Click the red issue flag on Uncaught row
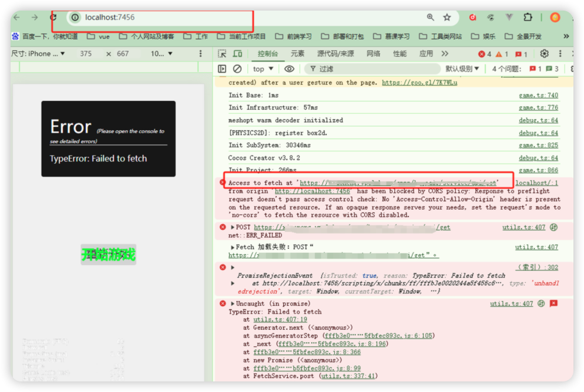584x392 pixels. tap(554, 303)
